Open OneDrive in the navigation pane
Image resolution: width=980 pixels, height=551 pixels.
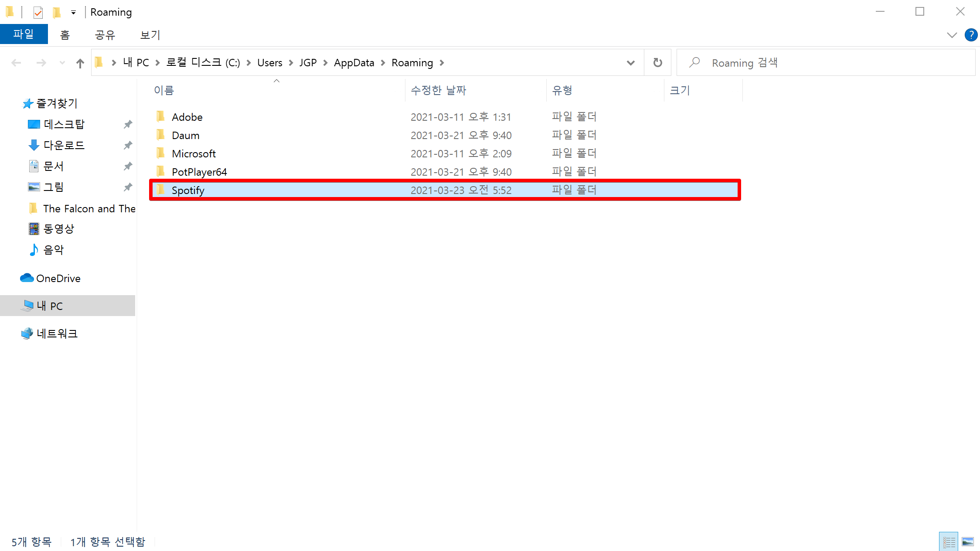pyautogui.click(x=58, y=278)
